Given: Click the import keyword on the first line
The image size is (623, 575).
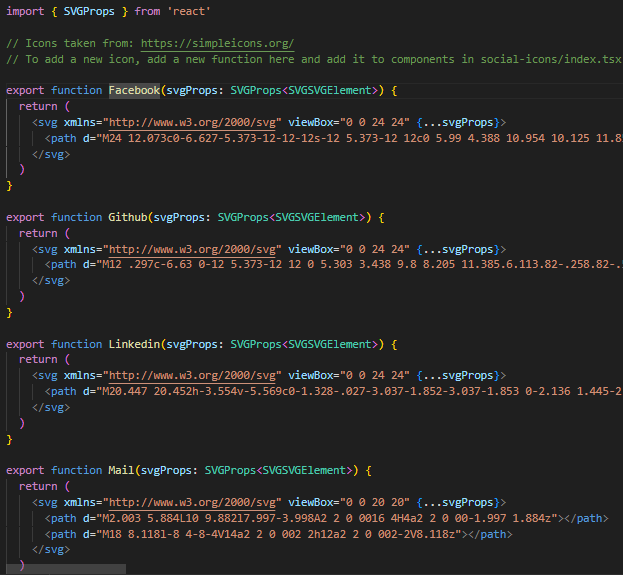Looking at the screenshot, I should click(25, 12).
